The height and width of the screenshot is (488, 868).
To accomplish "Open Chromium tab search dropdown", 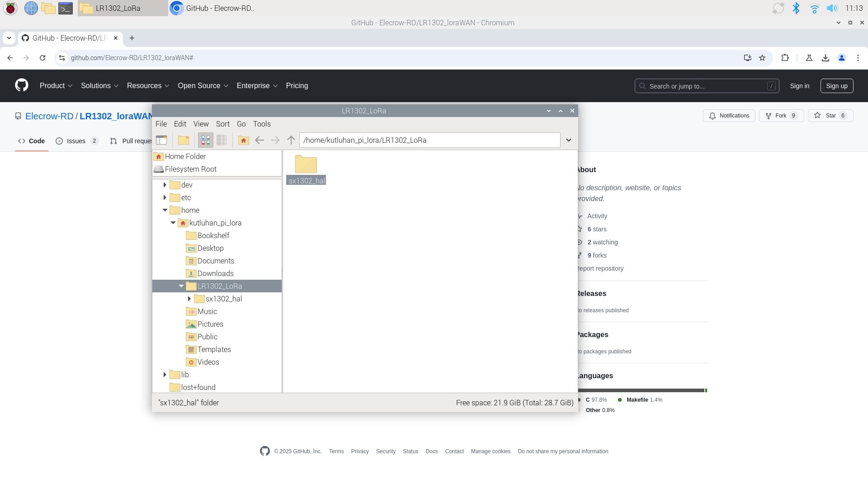I will click(9, 38).
